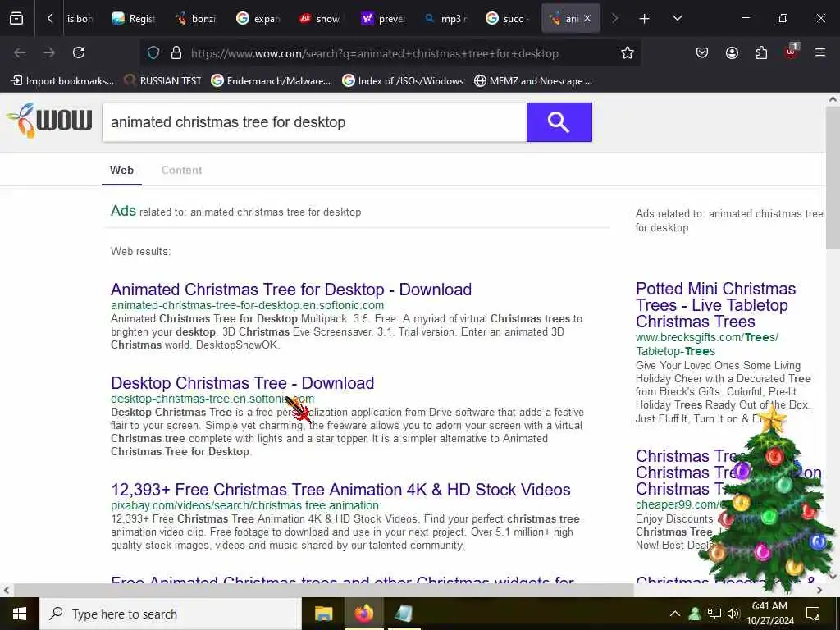Screen dimensions: 840x630
Task: Click the taskbar 'Type here to search' box
Action: [171, 614]
